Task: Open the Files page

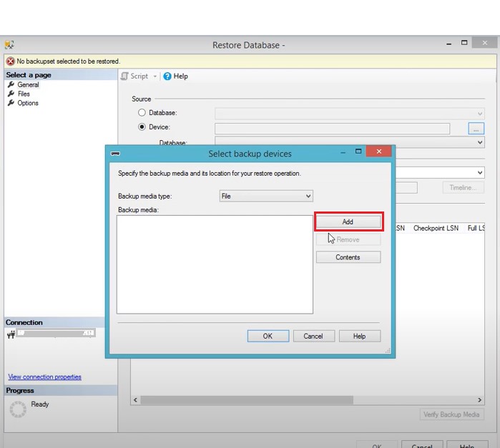Action: pos(24,94)
